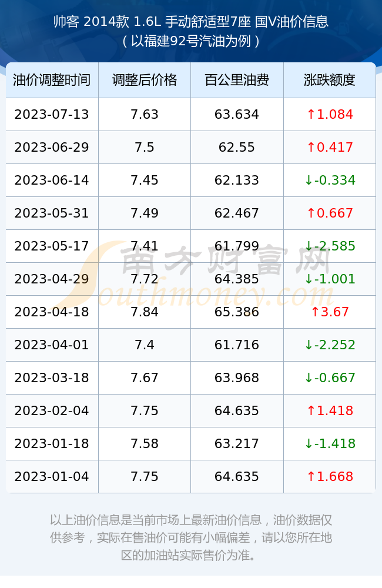
Task: Select the 2023-01-04 date cell
Action: tap(52, 477)
